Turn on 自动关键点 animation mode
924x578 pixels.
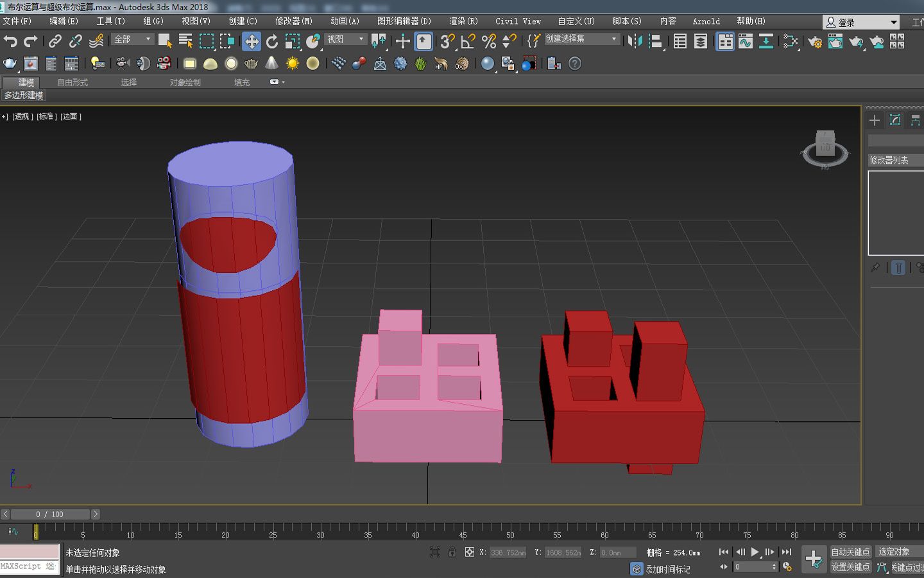click(850, 551)
